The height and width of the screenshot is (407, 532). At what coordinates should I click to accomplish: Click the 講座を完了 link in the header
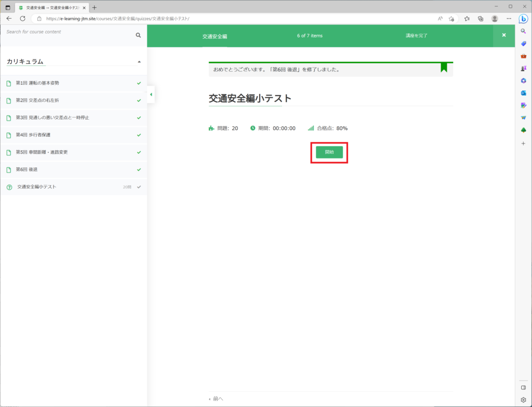[x=417, y=36]
